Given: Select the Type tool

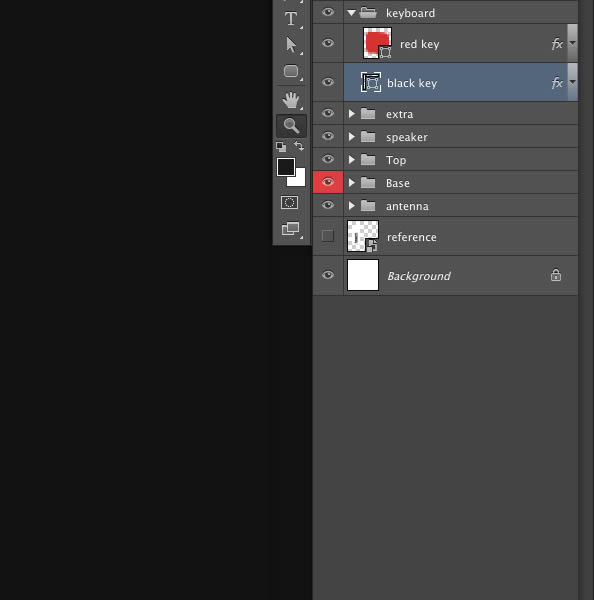Looking at the screenshot, I should coord(291,18).
